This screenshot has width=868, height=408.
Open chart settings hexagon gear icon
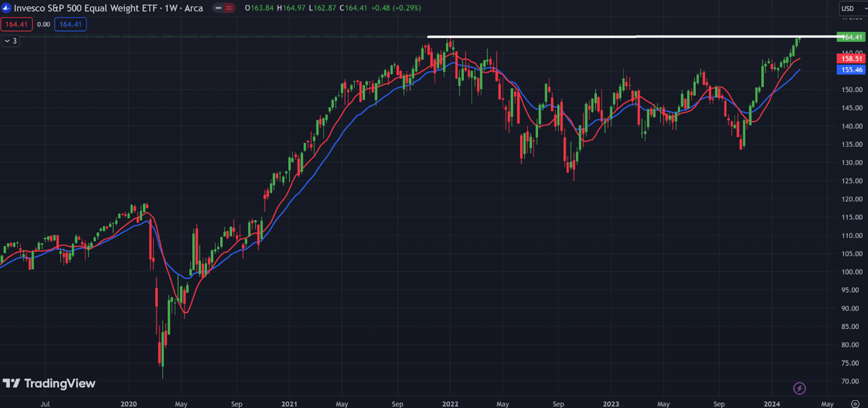(x=855, y=404)
